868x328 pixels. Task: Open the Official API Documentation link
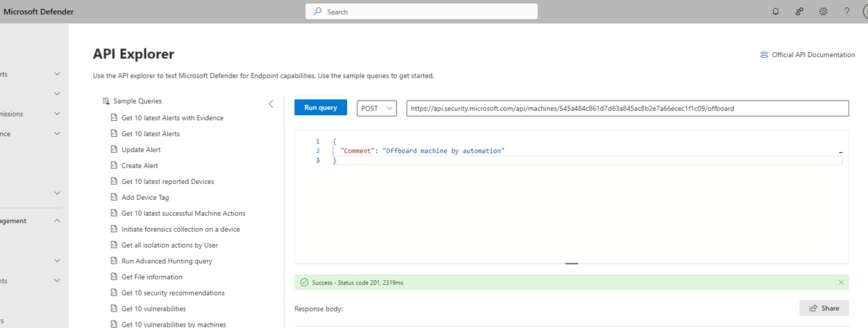click(813, 55)
